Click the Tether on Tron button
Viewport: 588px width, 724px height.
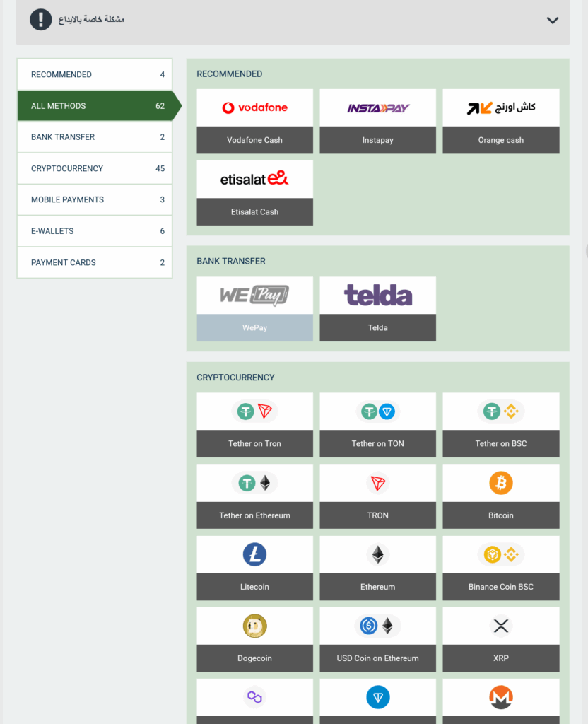254,444
